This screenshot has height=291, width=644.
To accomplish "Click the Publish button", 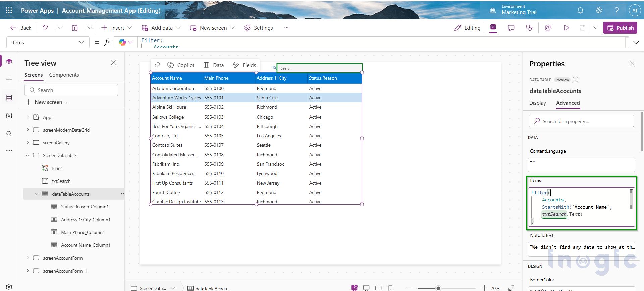I will pos(620,28).
